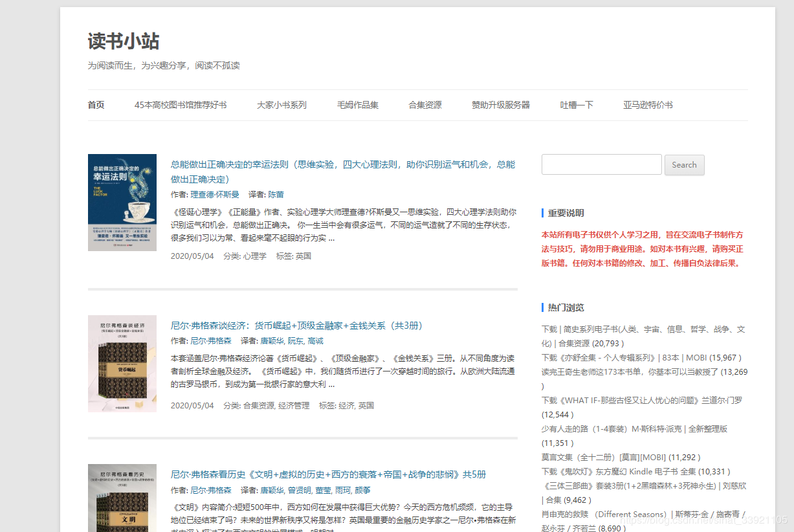Screen dimensions: 794x532
Task: Open the 赞助升级服务器 menu item
Action: (x=501, y=105)
